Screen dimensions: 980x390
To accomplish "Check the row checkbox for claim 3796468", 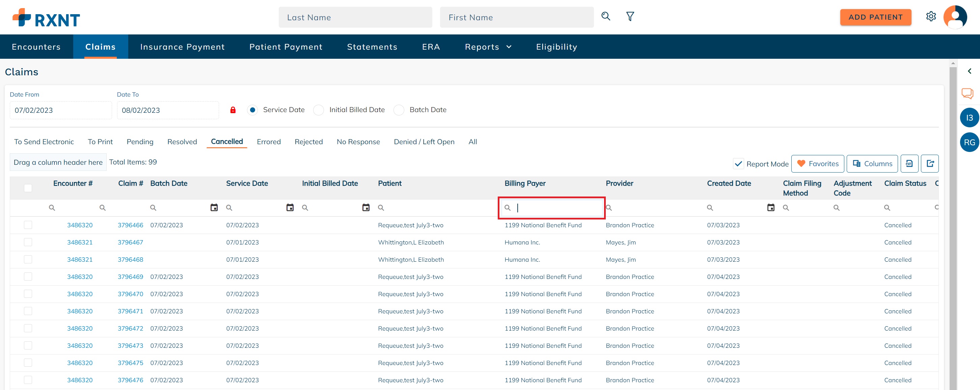I will click(28, 259).
